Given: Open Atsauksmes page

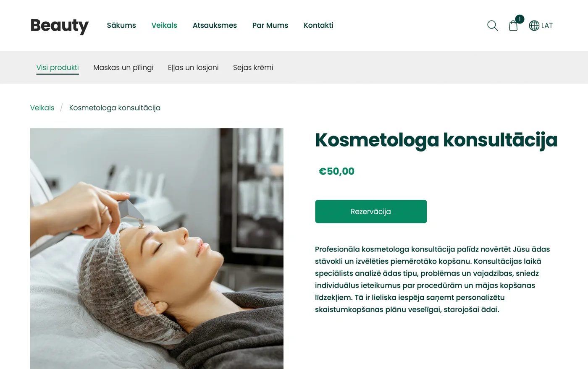Looking at the screenshot, I should pyautogui.click(x=215, y=25).
